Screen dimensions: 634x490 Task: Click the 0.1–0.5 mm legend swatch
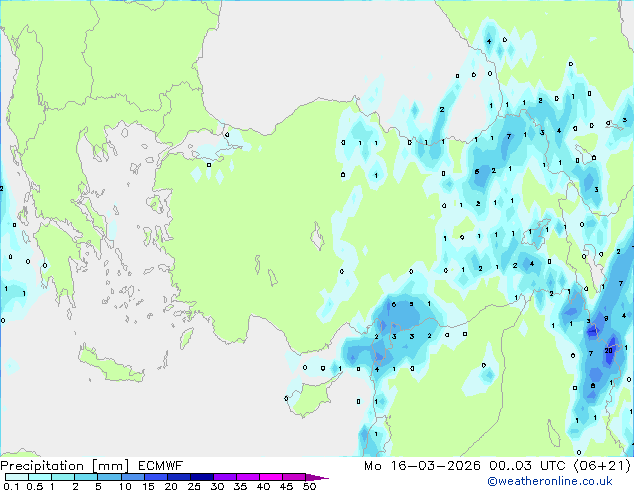pos(17,477)
